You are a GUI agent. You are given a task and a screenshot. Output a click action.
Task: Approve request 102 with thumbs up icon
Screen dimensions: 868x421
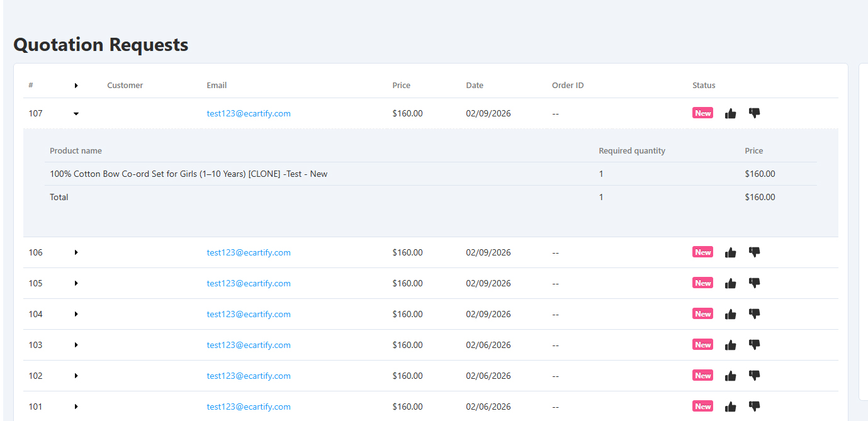click(x=730, y=376)
